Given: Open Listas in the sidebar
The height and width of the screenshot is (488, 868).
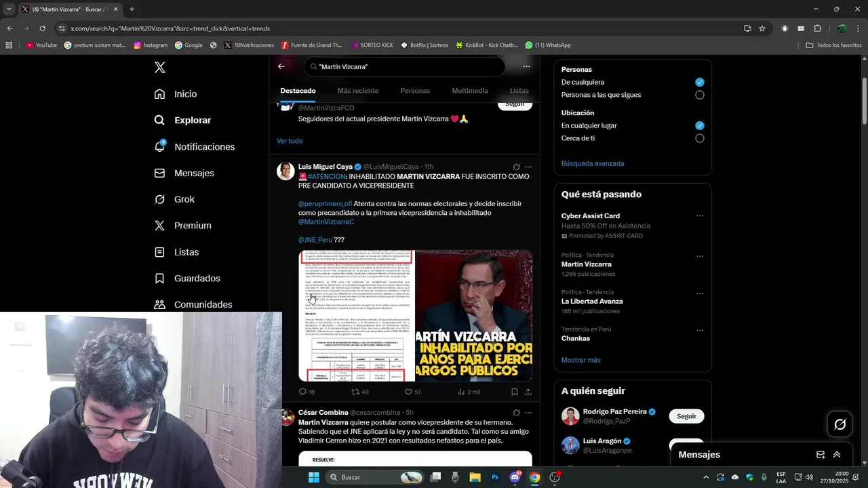Looking at the screenshot, I should (176, 252).
